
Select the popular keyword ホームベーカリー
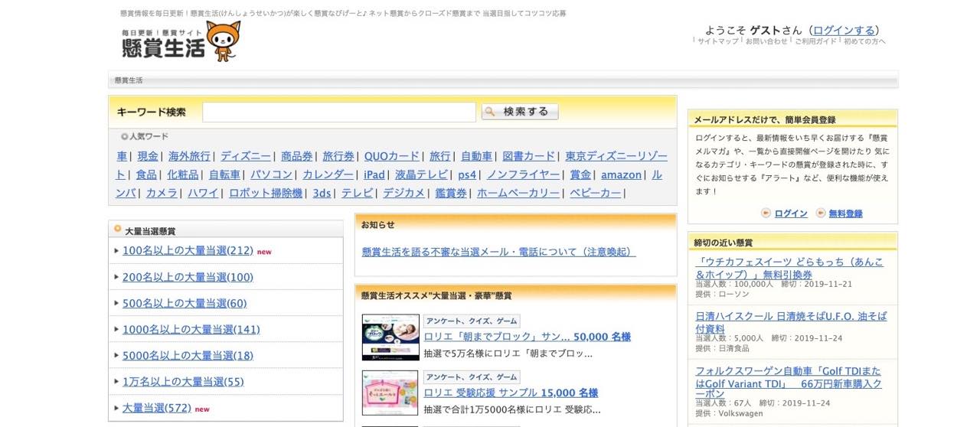518,193
